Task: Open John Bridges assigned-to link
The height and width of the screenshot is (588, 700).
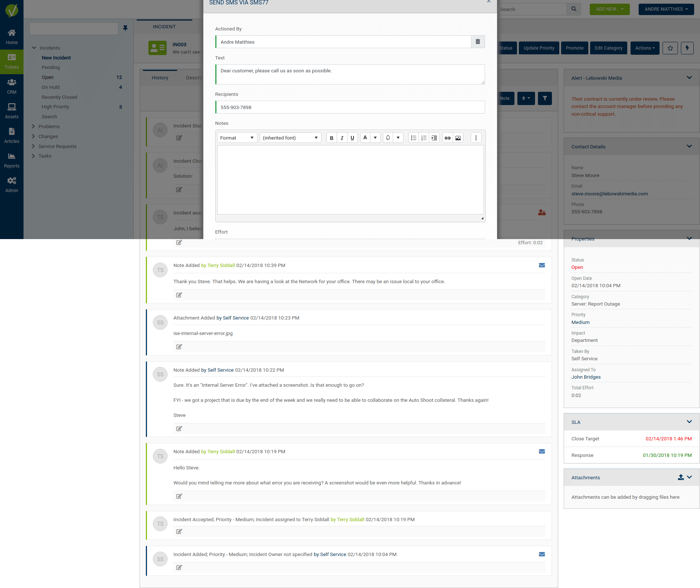Action: click(x=586, y=377)
